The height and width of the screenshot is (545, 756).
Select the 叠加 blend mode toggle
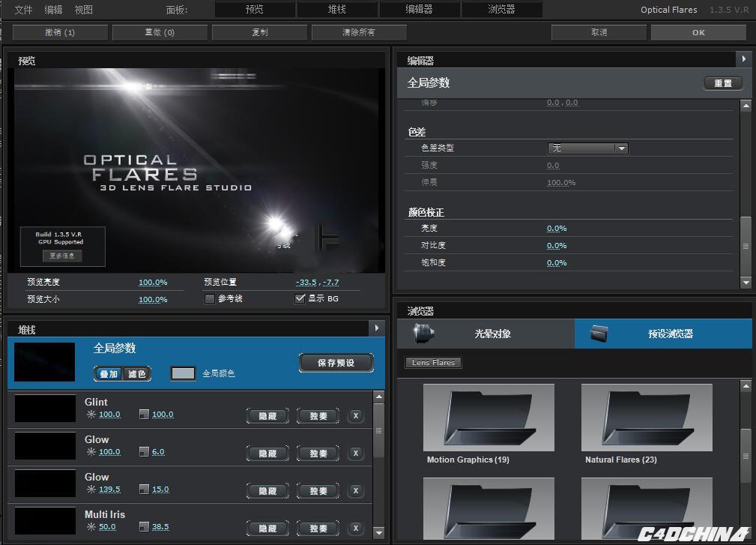(x=109, y=374)
